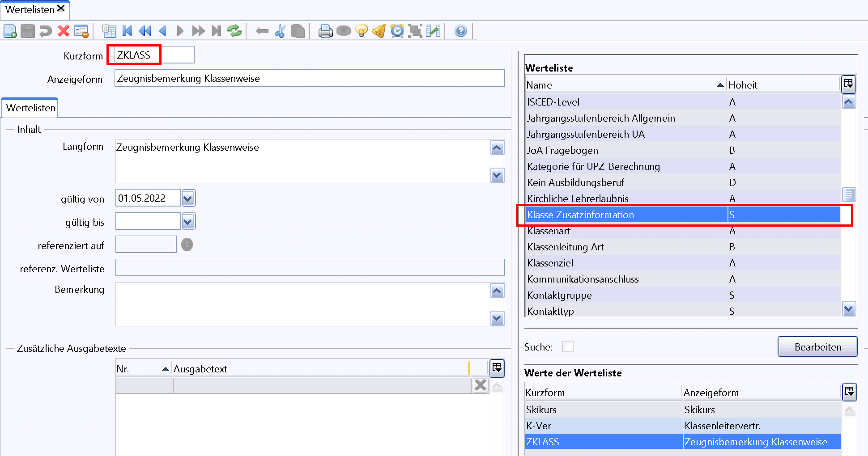
Task: Select the Kontaktgruppe row
Action: [683, 295]
